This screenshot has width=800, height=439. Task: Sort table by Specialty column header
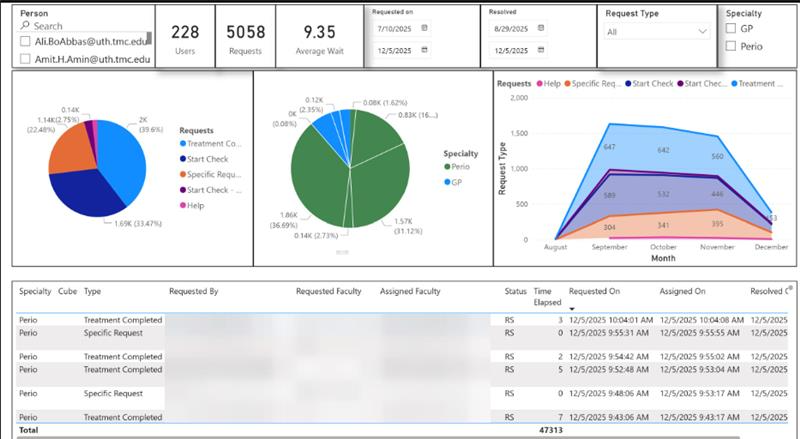tap(35, 291)
